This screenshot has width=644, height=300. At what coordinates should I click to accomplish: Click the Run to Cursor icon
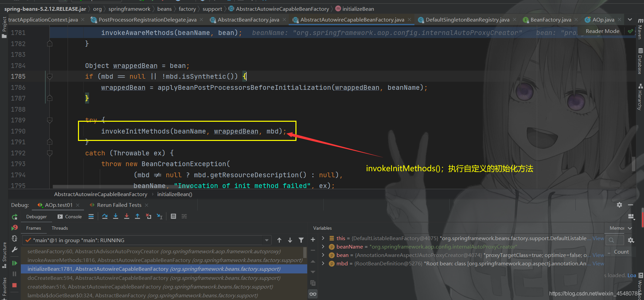(160, 216)
